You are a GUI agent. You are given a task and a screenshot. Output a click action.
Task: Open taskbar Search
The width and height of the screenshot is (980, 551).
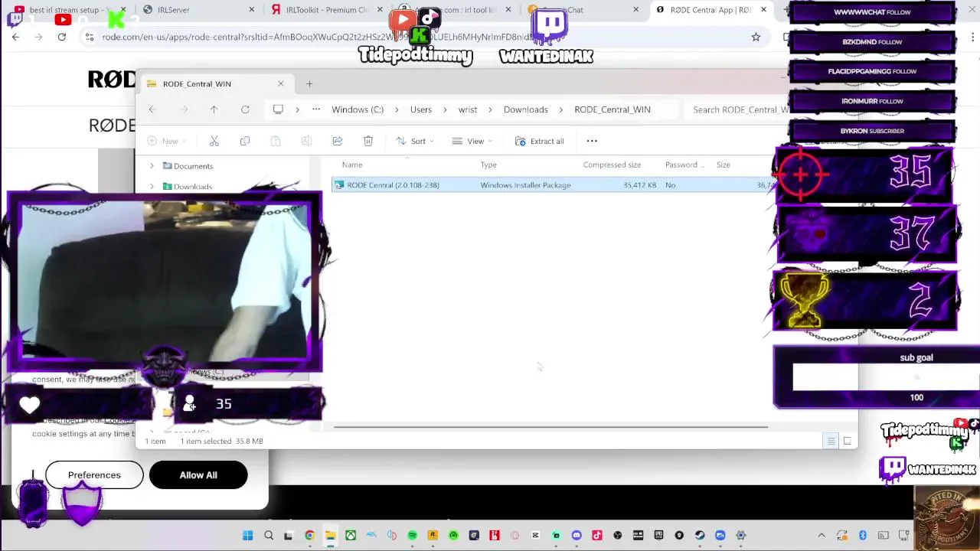point(269,536)
